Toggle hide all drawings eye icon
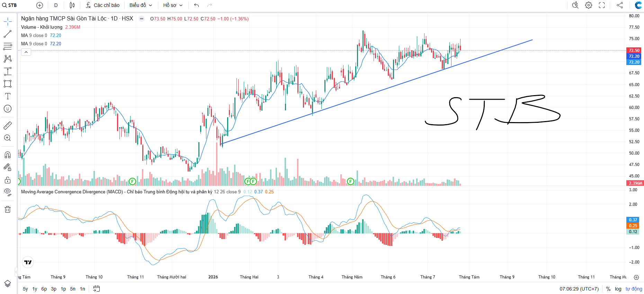Image resolution: width=644 pixels, height=294 pixels. click(8, 192)
